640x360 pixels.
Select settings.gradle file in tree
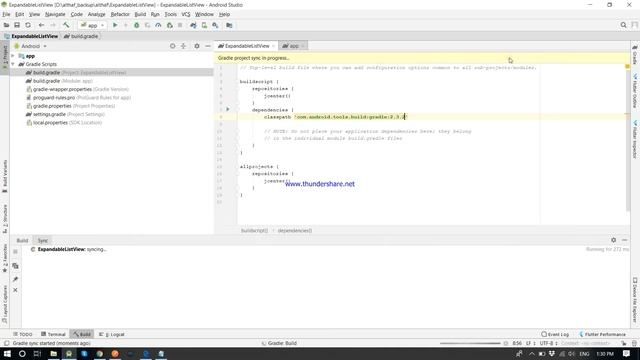pyautogui.click(x=65, y=114)
